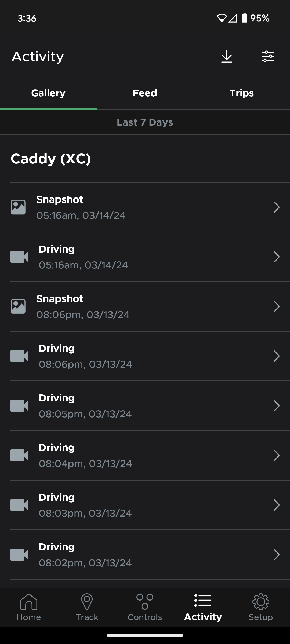The height and width of the screenshot is (644, 290).
Task: Expand the 08:03pm Driving chevron
Action: (x=277, y=505)
